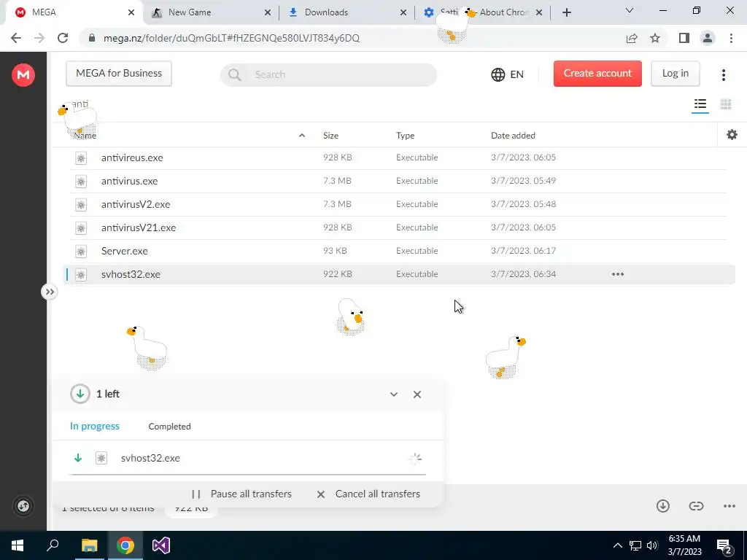
Task: Click the Log in button
Action: 675,74
